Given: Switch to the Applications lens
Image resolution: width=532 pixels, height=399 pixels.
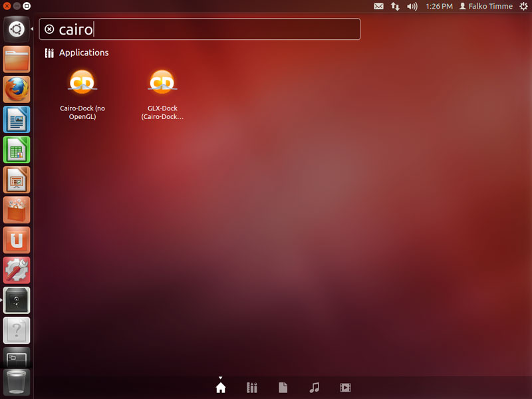Looking at the screenshot, I should click(252, 388).
